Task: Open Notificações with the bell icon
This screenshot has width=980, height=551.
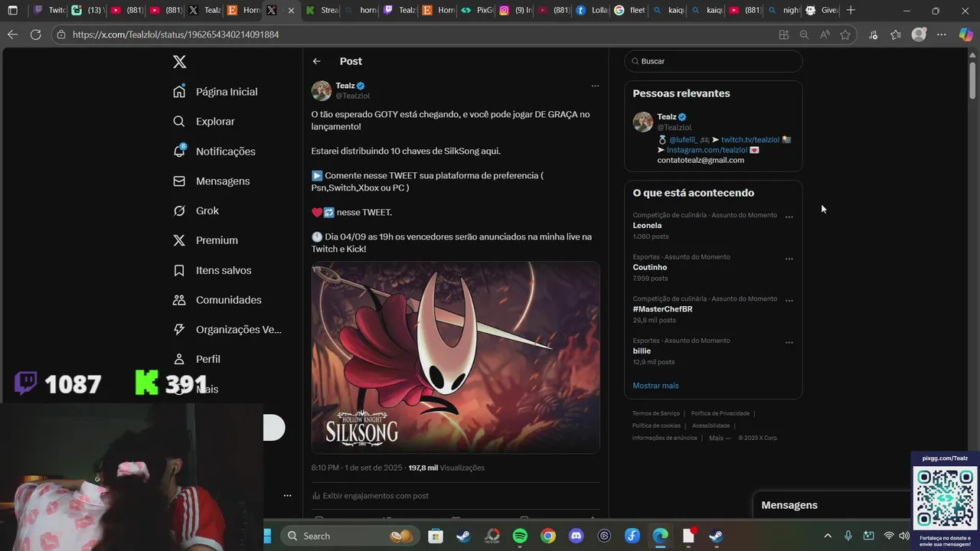Action: (x=214, y=152)
